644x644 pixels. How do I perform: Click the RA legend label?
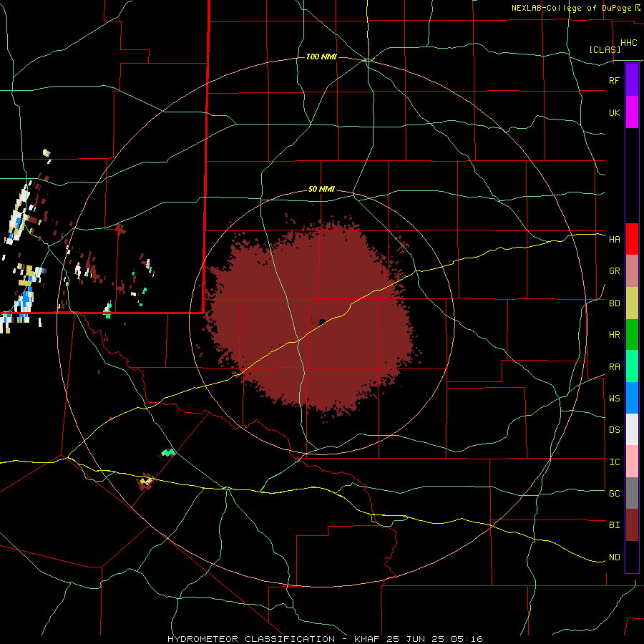pos(614,367)
